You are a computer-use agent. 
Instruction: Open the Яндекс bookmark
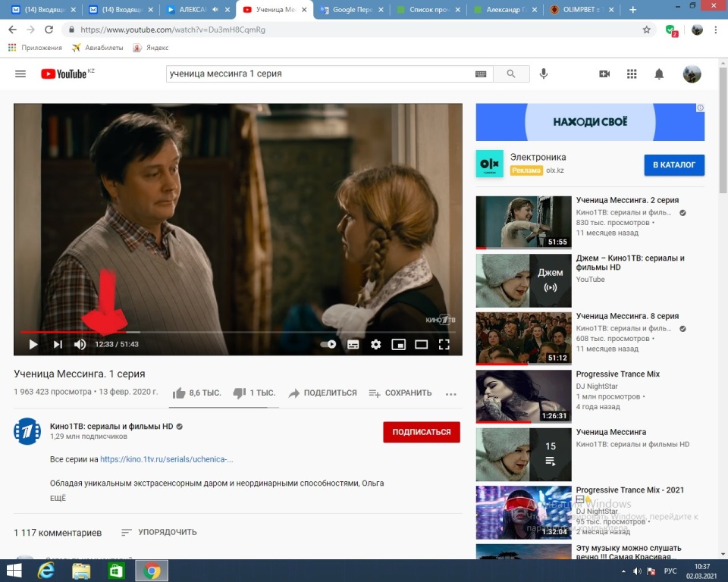[150, 48]
